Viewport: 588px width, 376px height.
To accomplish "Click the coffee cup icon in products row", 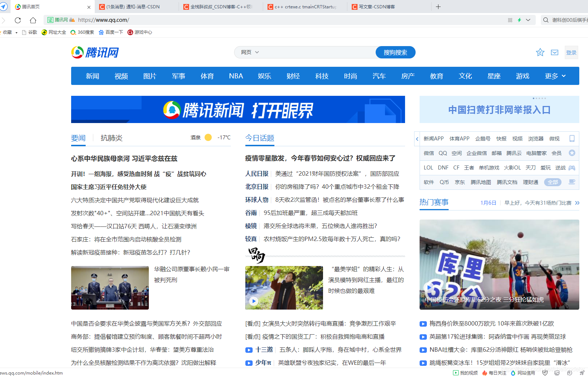I will (x=572, y=182).
